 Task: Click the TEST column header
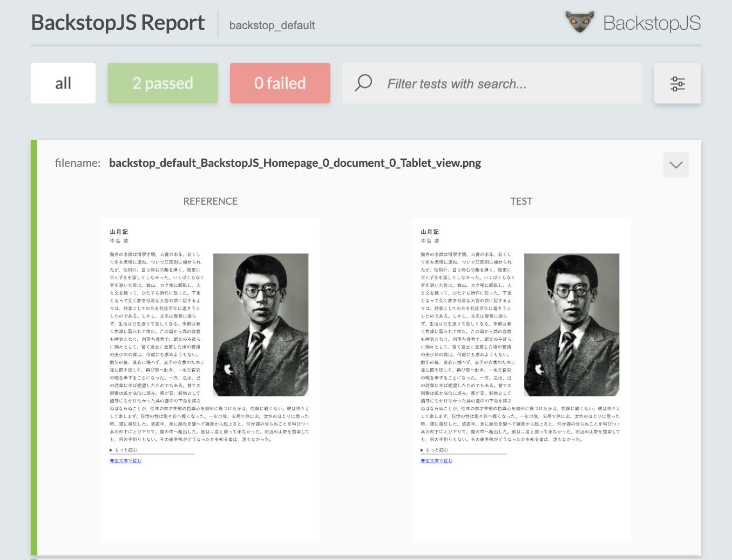click(521, 201)
